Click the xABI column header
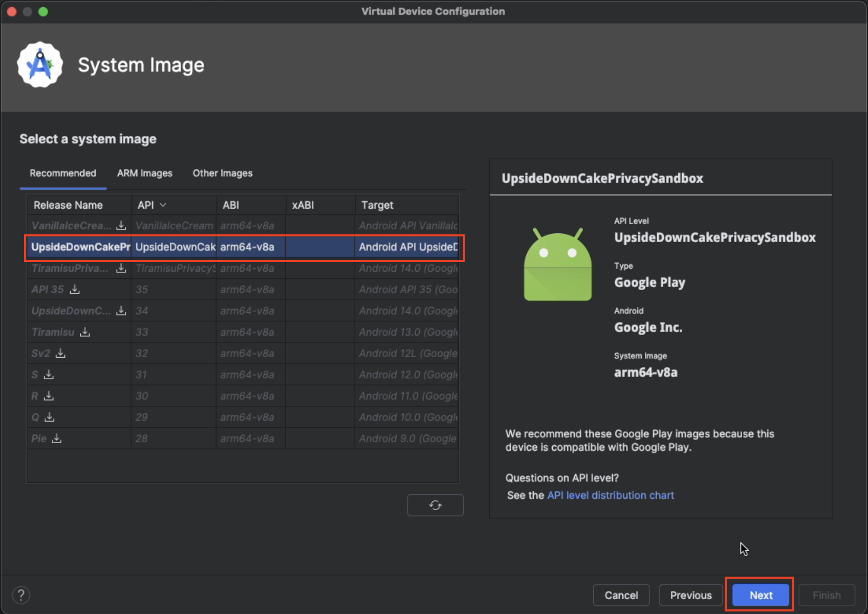 (320, 205)
